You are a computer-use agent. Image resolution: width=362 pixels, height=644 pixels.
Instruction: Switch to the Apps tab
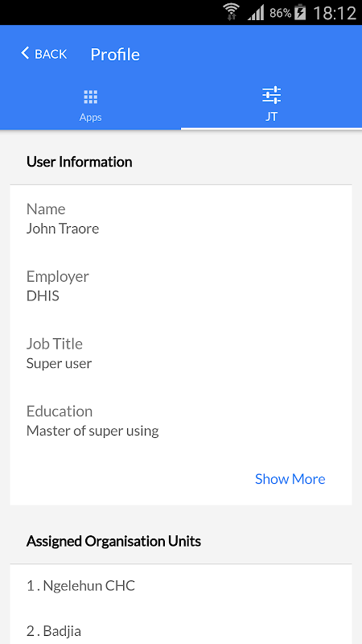click(91, 105)
